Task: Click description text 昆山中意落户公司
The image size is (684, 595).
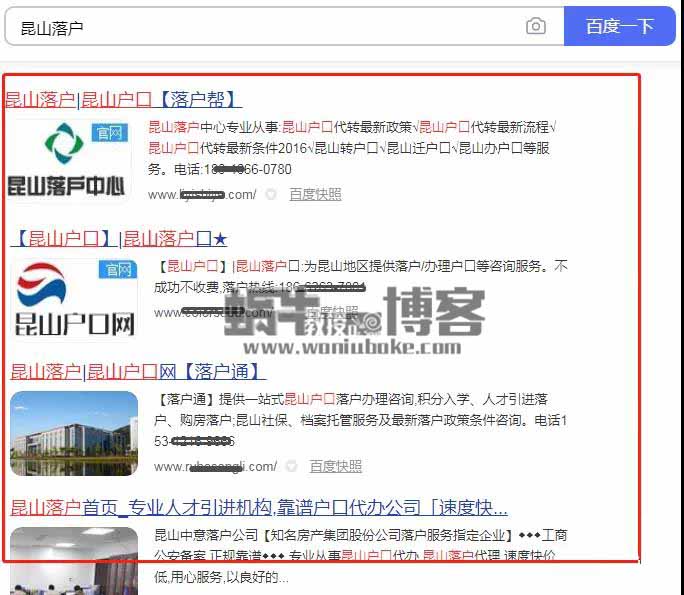Action: (x=206, y=535)
